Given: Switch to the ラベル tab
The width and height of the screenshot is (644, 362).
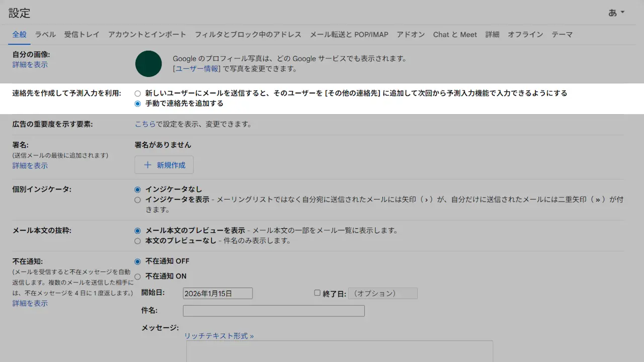Looking at the screenshot, I should 45,35.
